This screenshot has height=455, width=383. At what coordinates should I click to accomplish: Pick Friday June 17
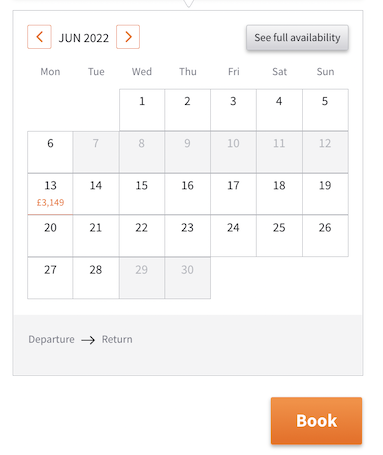click(x=233, y=194)
